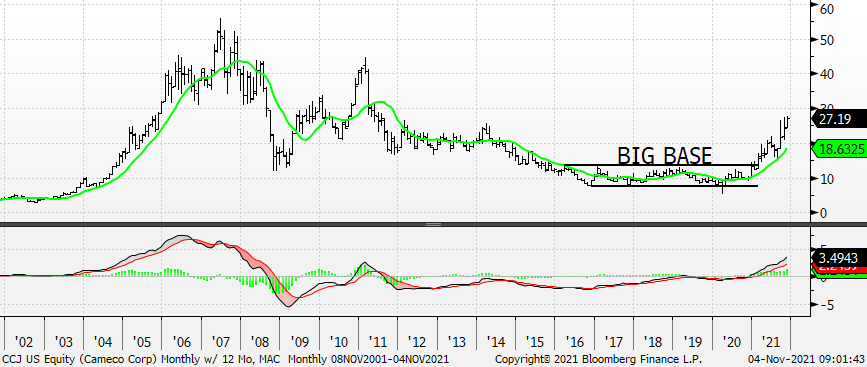
Task: Click the '04 year label
Action: (x=103, y=341)
